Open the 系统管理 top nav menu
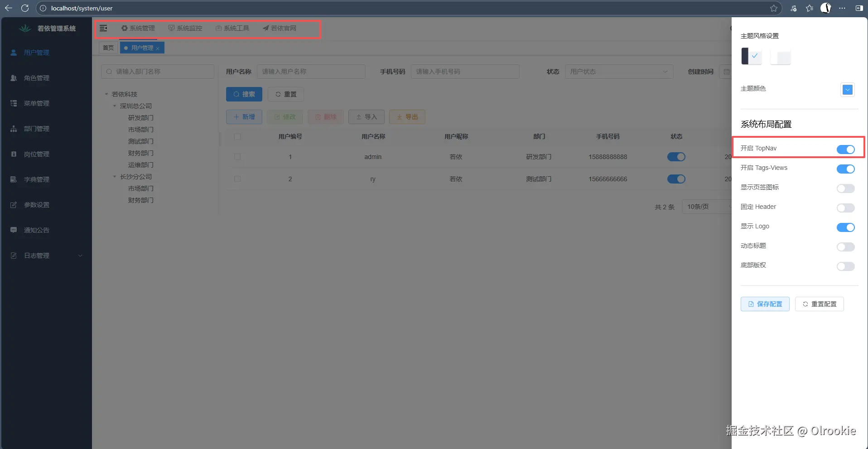This screenshot has height=449, width=868. (138, 28)
